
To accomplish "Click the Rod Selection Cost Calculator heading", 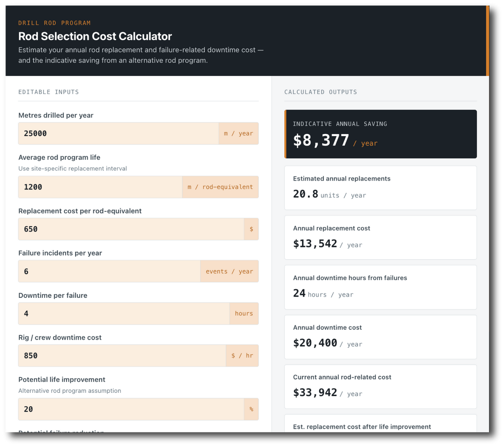I will (95, 36).
